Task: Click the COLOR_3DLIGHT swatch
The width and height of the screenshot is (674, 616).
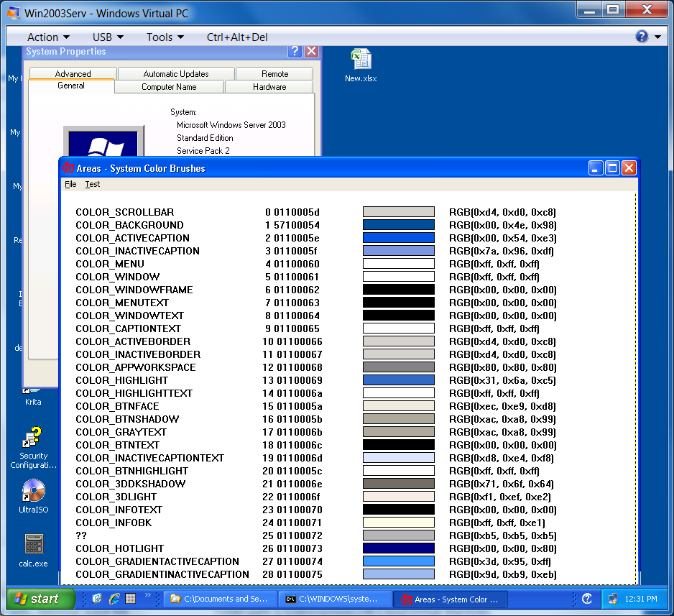Action: tap(399, 496)
